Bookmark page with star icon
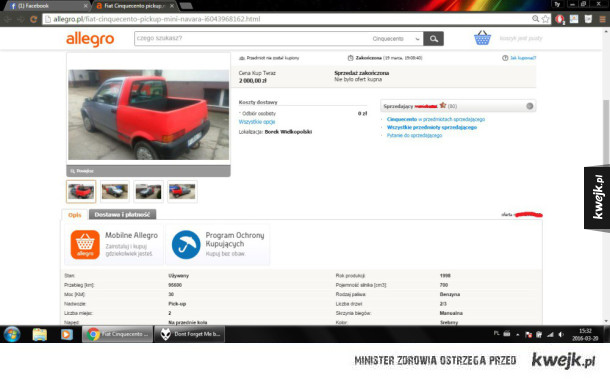The height and width of the screenshot is (379, 610). coord(545,19)
